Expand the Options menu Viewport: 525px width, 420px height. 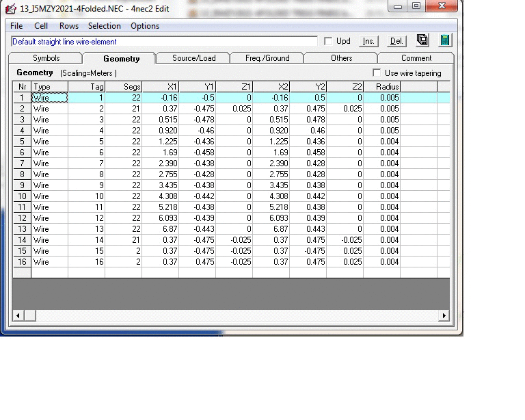tap(145, 26)
